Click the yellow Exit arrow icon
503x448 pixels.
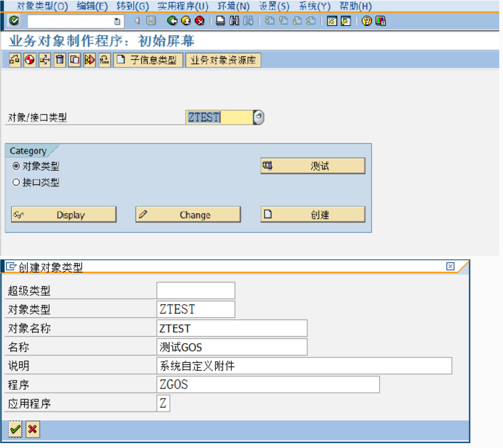pyautogui.click(x=186, y=21)
